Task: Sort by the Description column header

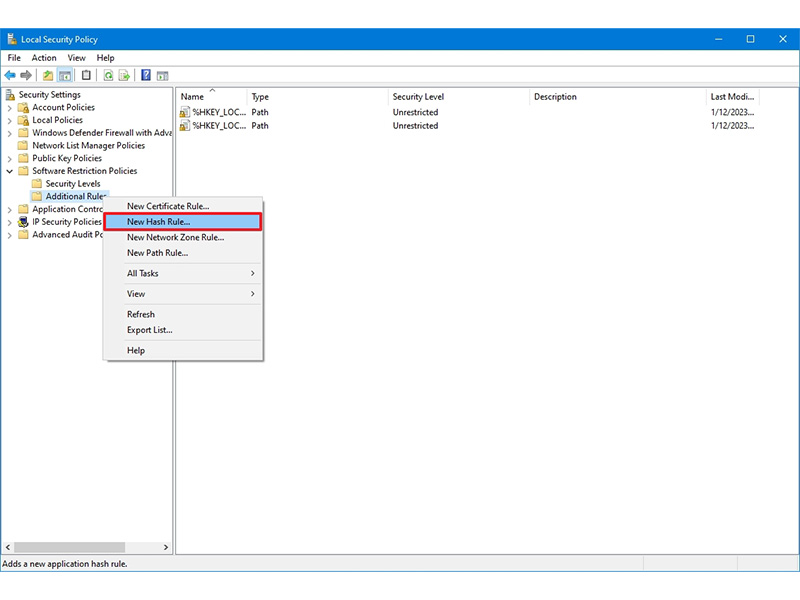Action: click(x=618, y=96)
